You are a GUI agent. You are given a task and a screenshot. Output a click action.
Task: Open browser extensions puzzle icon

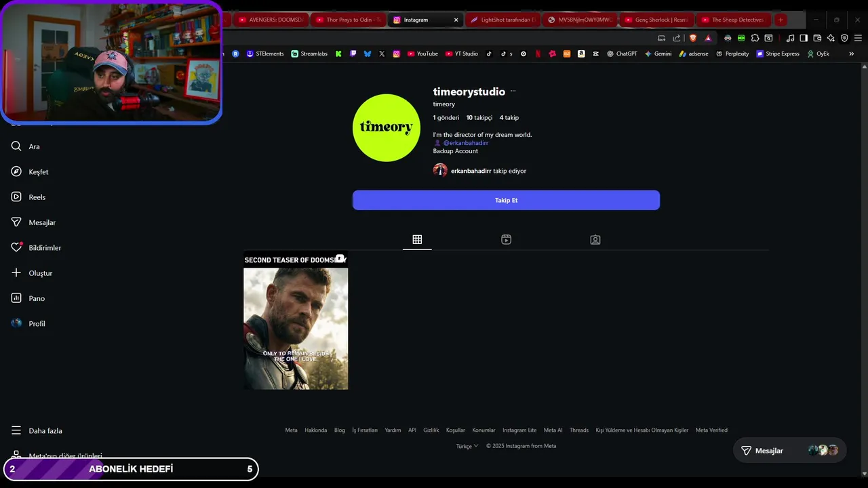(x=755, y=38)
